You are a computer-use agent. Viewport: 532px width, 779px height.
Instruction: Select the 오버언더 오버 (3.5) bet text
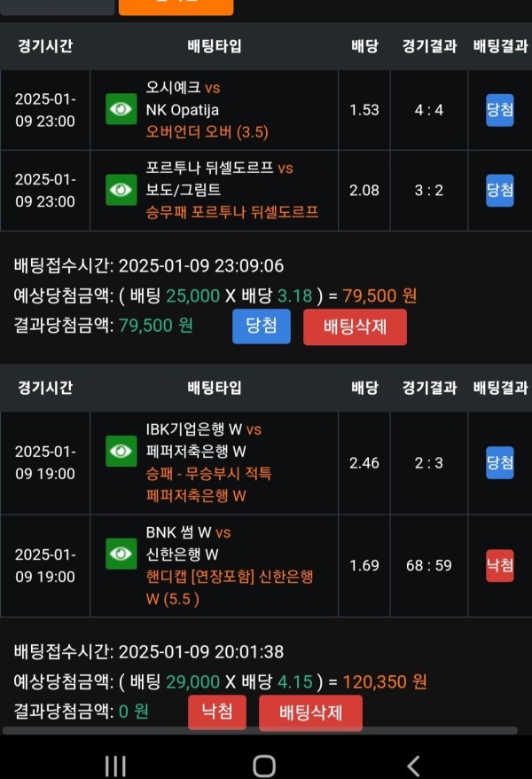207,132
